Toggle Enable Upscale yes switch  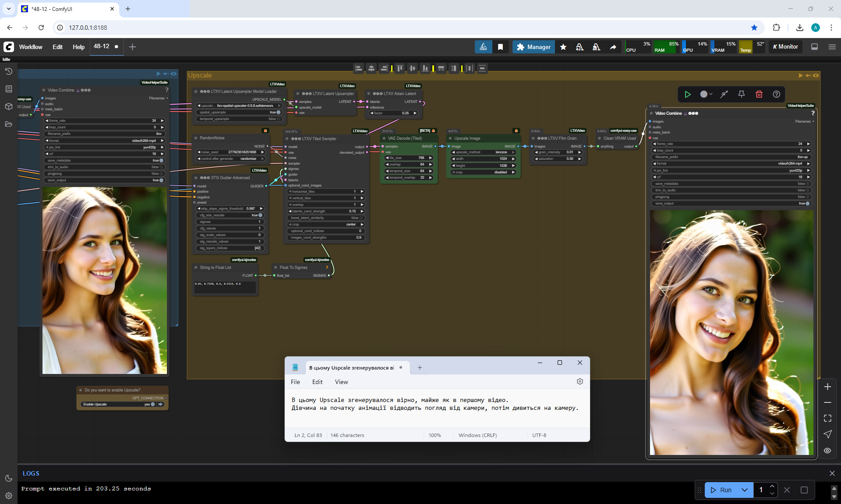(152, 404)
